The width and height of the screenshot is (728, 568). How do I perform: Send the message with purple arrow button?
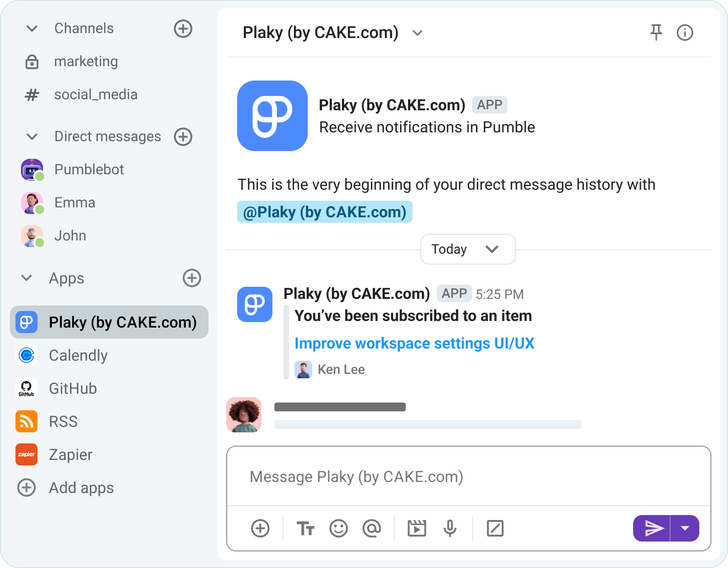tap(652, 528)
